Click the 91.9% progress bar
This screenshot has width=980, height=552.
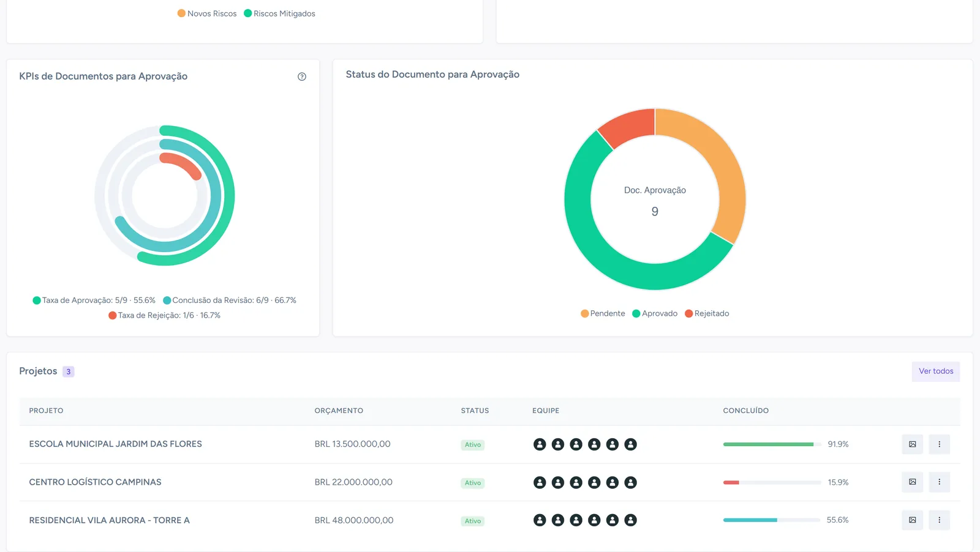tap(772, 444)
